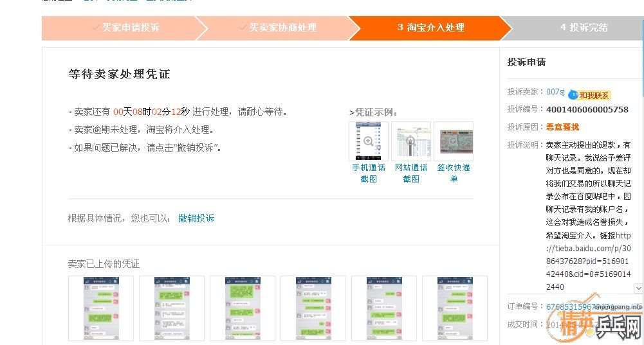View third uploaded seller evidence screenshot

[243, 308]
